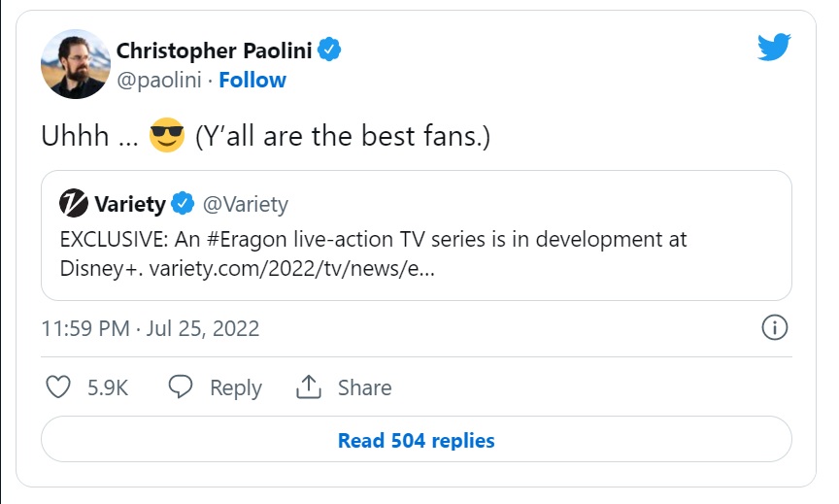Viewport: 839px width, 504px height.
Task: Click the Share label
Action: point(364,387)
